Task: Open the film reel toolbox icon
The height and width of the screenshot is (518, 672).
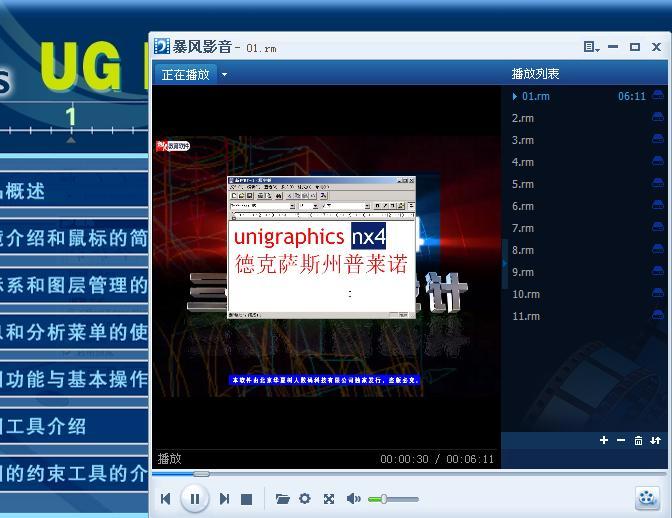Action: click(x=647, y=498)
